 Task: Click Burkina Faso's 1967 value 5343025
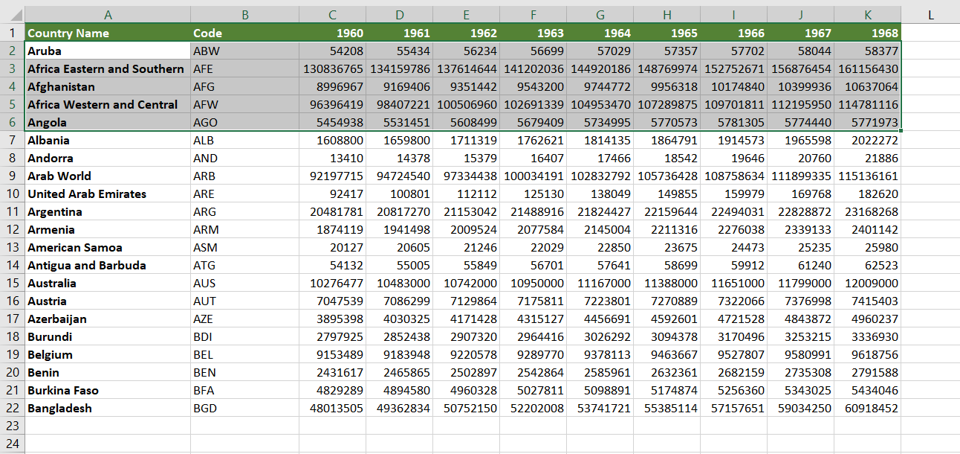801,390
